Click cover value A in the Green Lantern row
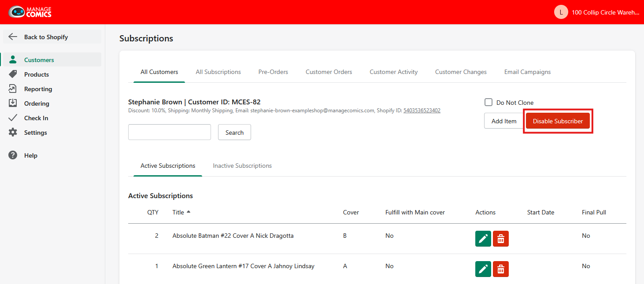Screen dimensions: 644x284 point(345,266)
